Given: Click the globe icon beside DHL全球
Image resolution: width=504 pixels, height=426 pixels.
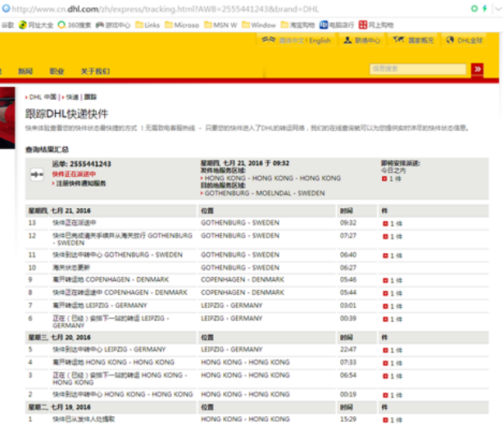Looking at the screenshot, I should 450,40.
